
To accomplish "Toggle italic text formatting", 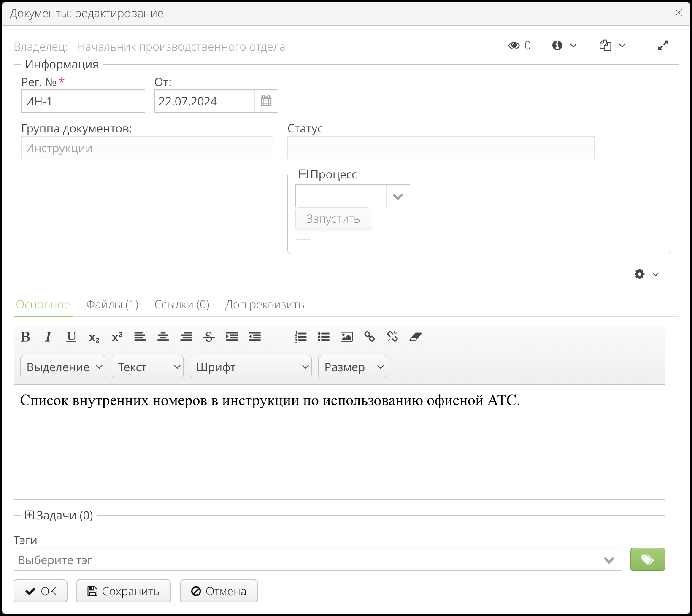I will 48,337.
